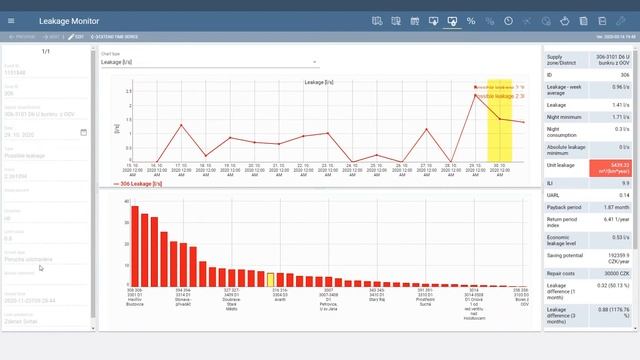The width and height of the screenshot is (640, 360).
Task: Open the monitor download-arrow toolbar icon
Action: [433, 21]
